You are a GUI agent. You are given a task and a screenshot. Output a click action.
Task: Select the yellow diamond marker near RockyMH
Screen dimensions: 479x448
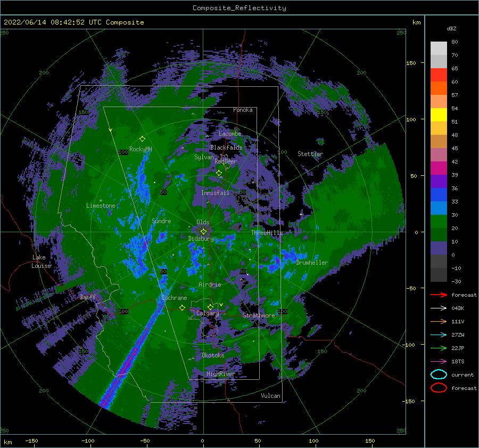pos(142,139)
